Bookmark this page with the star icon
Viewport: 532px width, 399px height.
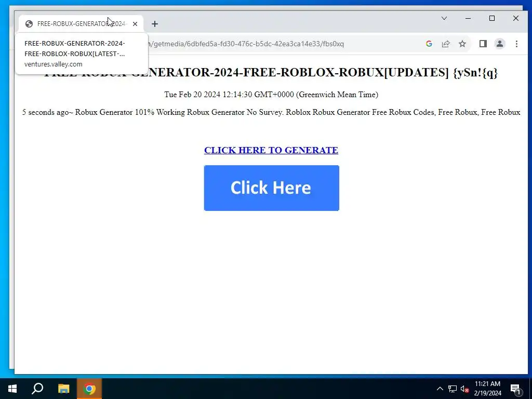462,44
